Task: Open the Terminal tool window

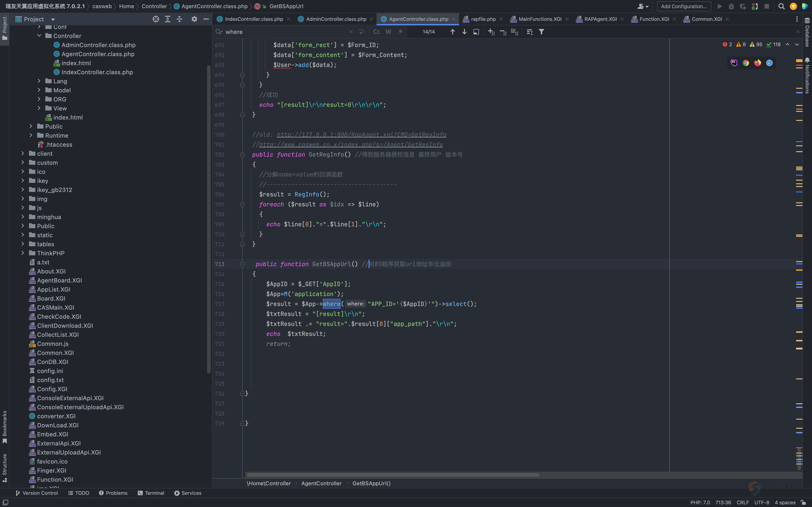Action: pyautogui.click(x=151, y=493)
